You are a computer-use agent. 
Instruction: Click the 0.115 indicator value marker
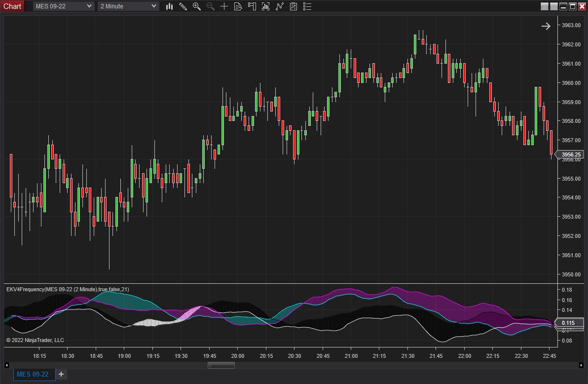point(569,323)
